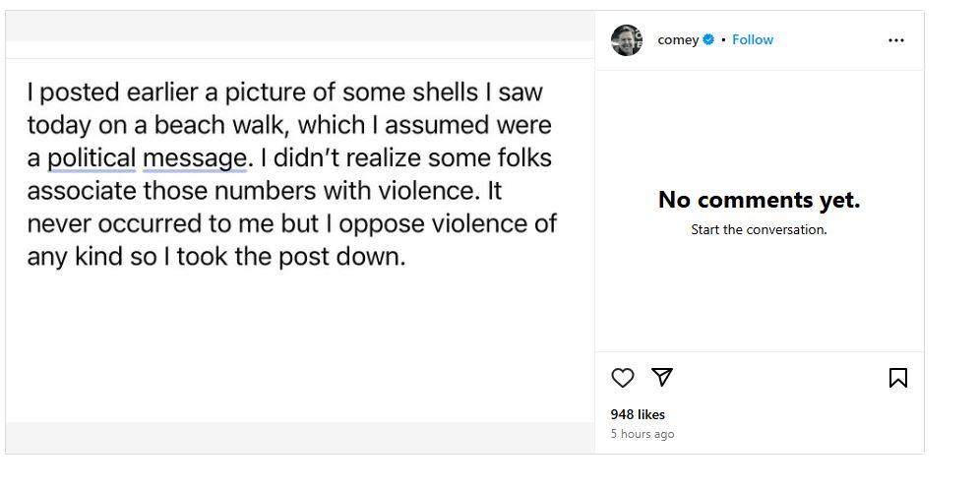This screenshot has width=980, height=491.
Task: Open the three-dot more options menu
Action: (895, 40)
